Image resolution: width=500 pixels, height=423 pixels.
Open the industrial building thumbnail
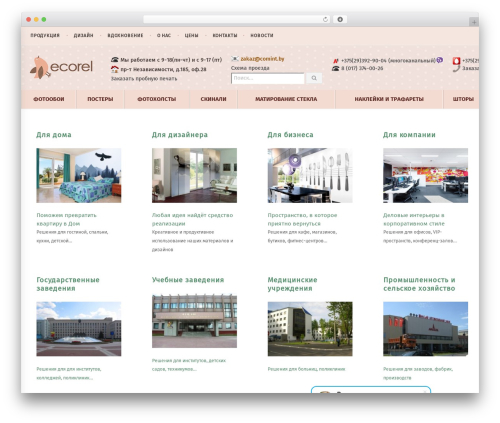point(425,329)
